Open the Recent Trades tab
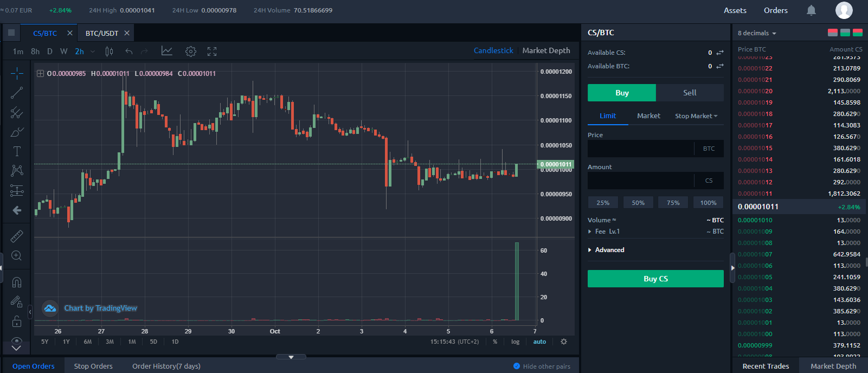 click(x=766, y=366)
